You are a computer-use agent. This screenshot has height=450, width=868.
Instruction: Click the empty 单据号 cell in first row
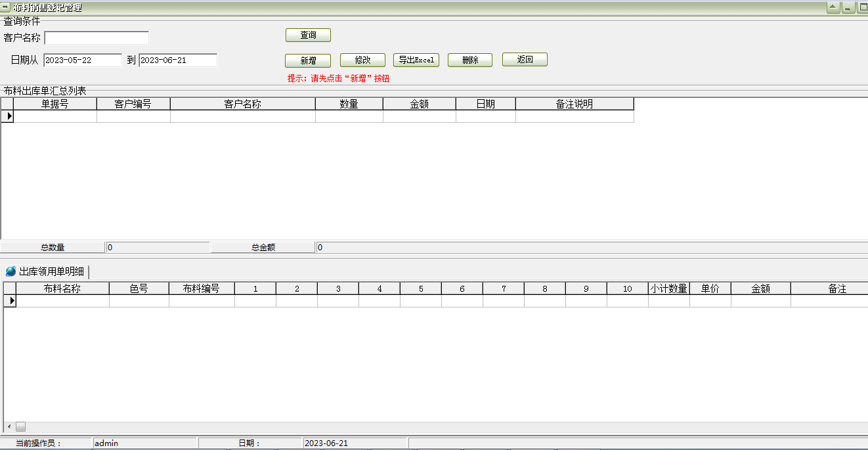tap(55, 116)
